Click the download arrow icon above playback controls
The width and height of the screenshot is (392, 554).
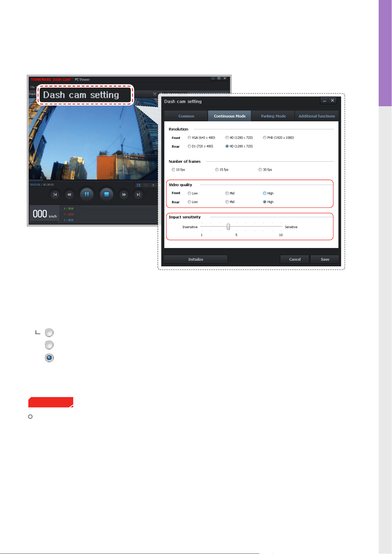pyautogui.click(x=153, y=185)
